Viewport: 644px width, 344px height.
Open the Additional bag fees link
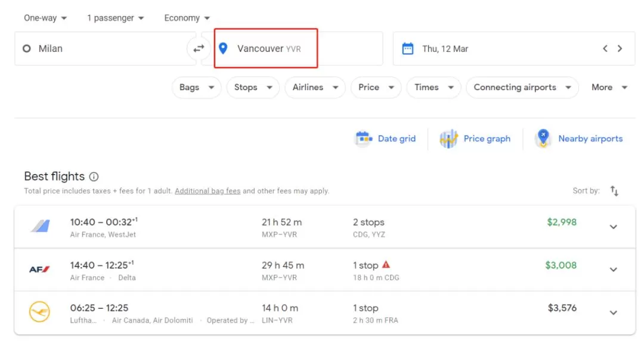tap(208, 191)
